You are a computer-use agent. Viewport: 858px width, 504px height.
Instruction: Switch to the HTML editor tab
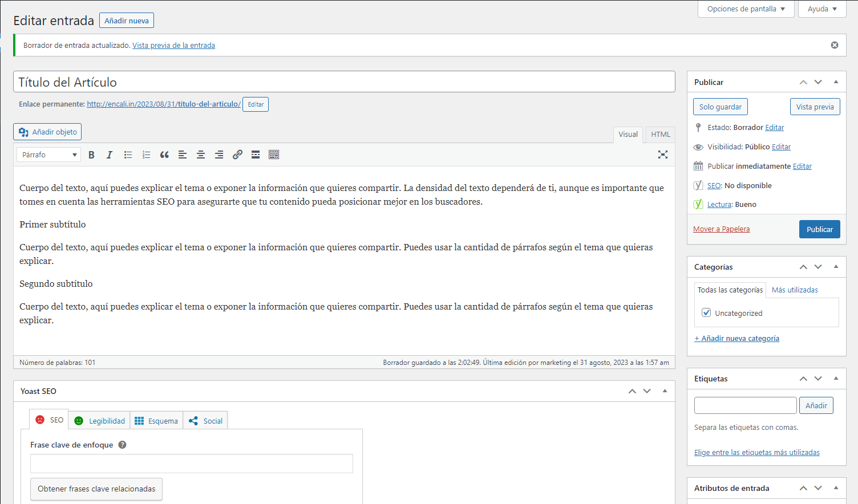661,135
